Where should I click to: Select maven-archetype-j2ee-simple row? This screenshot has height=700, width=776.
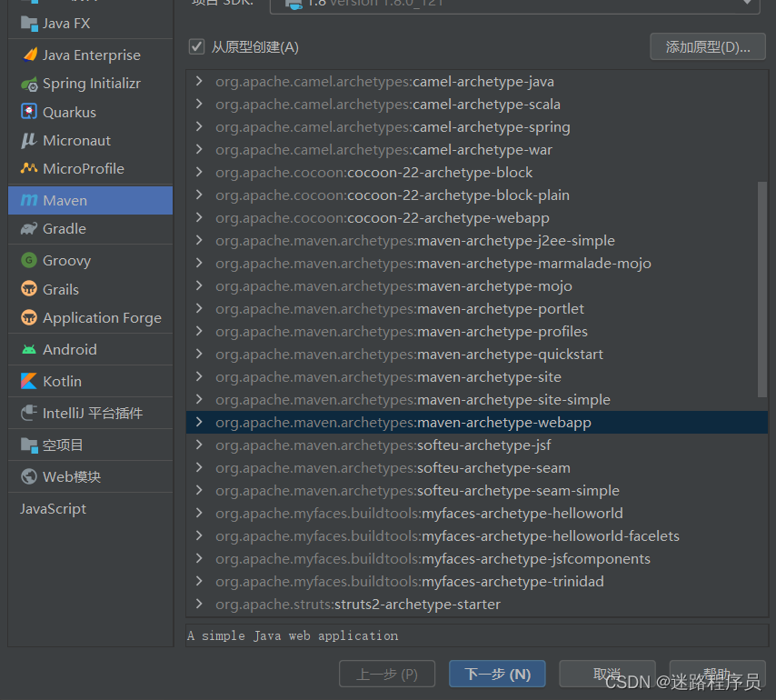point(477,241)
